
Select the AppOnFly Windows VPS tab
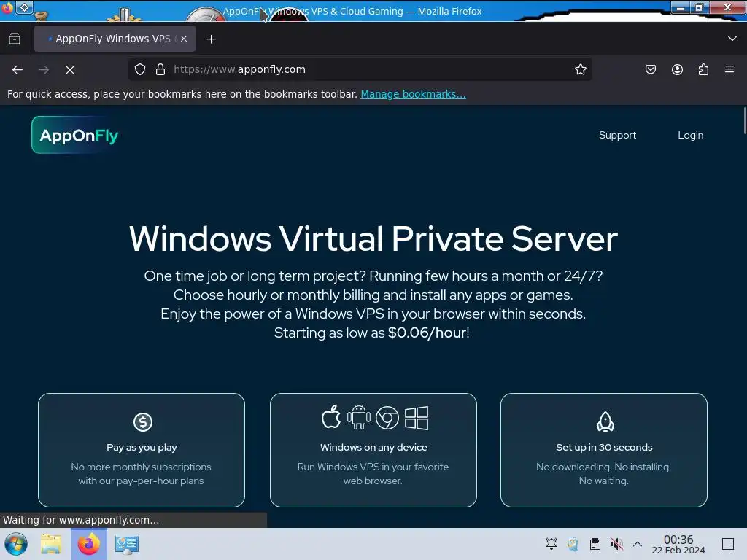(113, 39)
